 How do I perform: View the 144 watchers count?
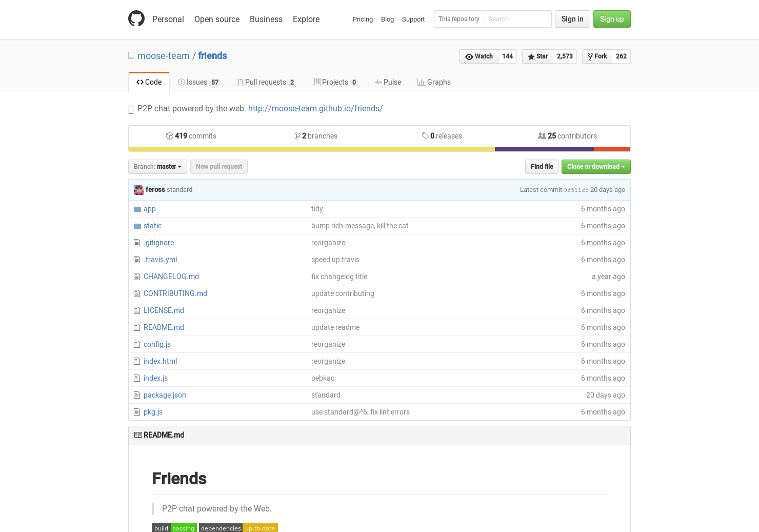pos(508,56)
